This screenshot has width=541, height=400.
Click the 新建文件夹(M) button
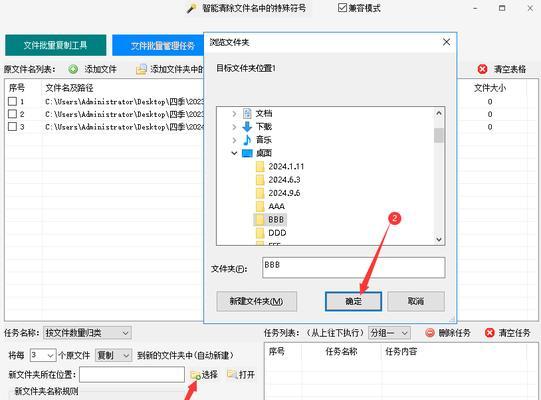(256, 301)
